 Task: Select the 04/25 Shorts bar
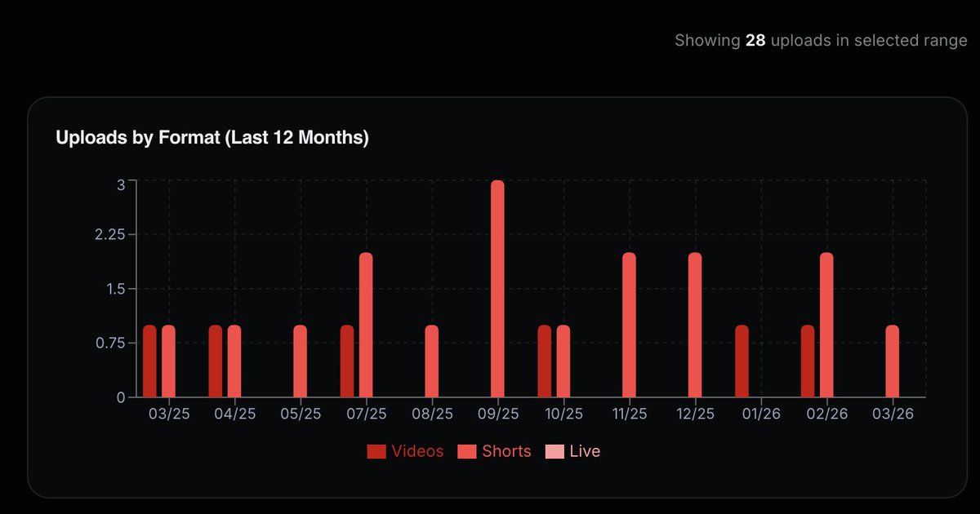(x=234, y=361)
